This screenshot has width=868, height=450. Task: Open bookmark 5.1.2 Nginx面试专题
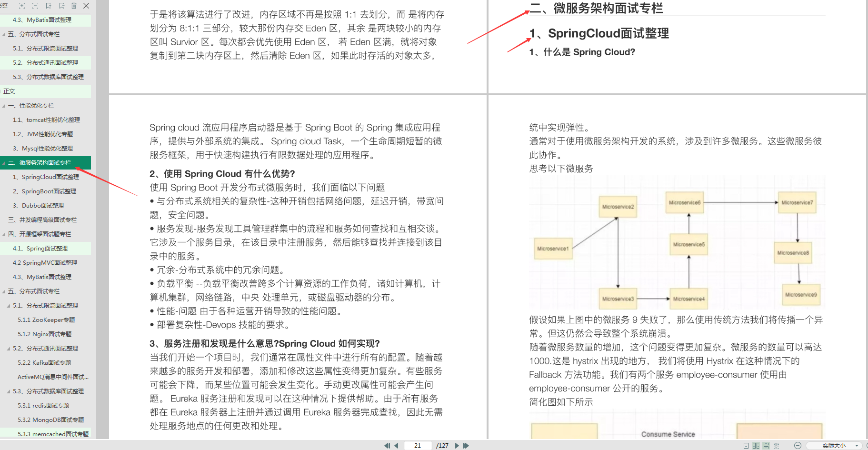(x=45, y=334)
